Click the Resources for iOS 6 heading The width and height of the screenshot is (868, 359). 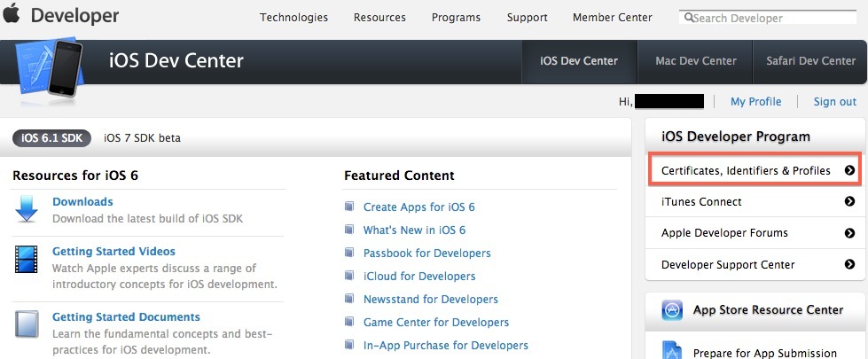tap(75, 176)
